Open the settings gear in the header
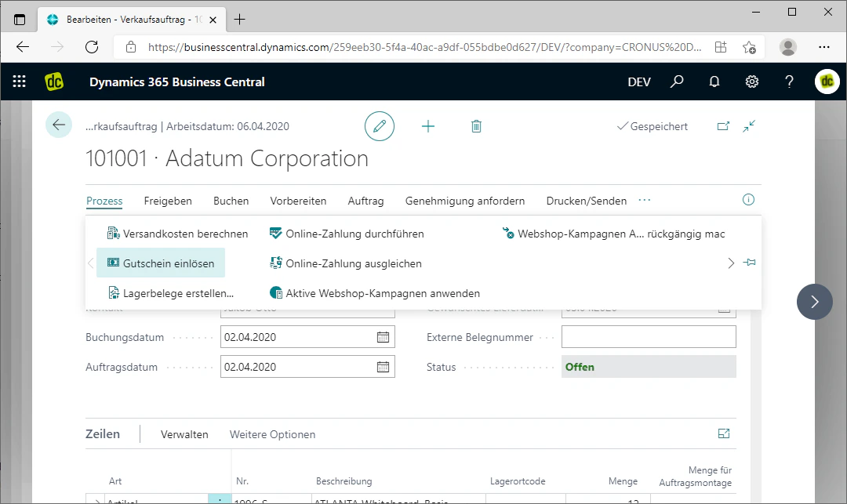 (x=752, y=82)
